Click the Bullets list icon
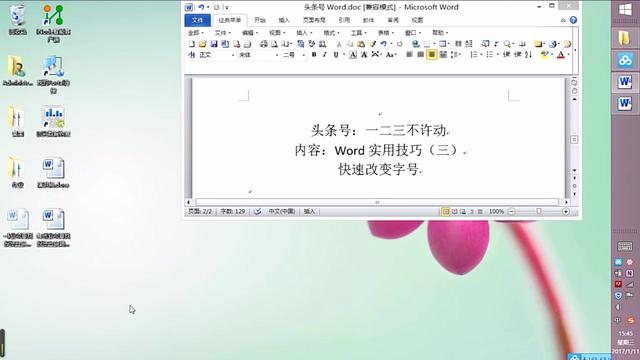Viewport: 640px width, 360px height. 490,55
